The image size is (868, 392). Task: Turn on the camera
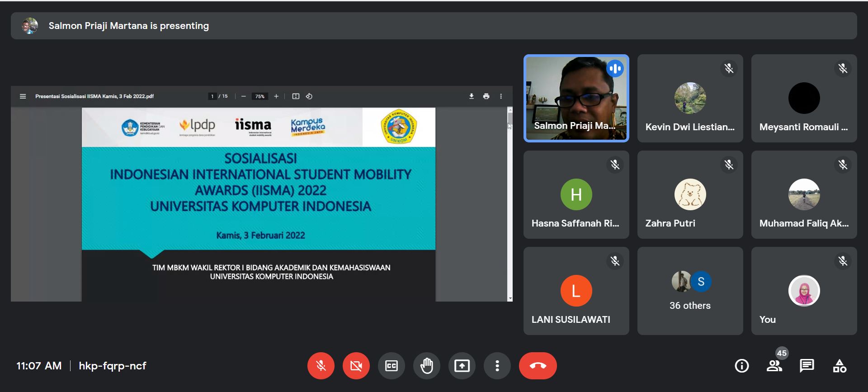coord(356,366)
